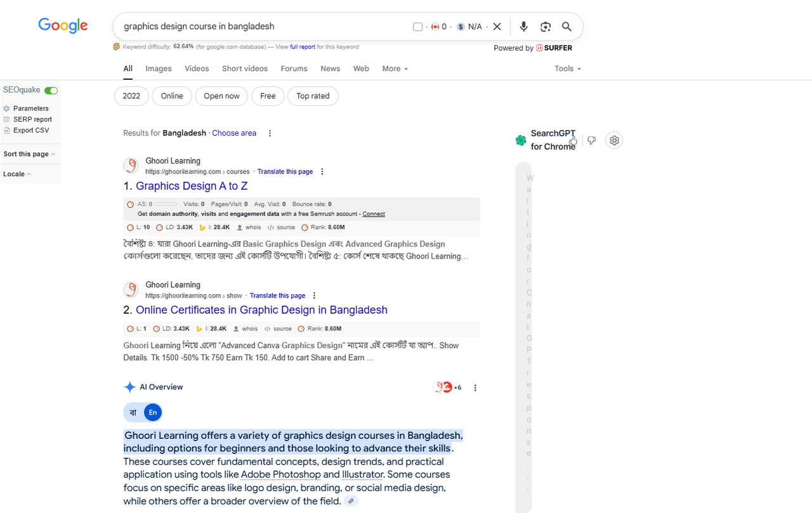Tick the checkbox inside the search bar
Image resolution: width=812 pixels, height=513 pixels.
417,27
